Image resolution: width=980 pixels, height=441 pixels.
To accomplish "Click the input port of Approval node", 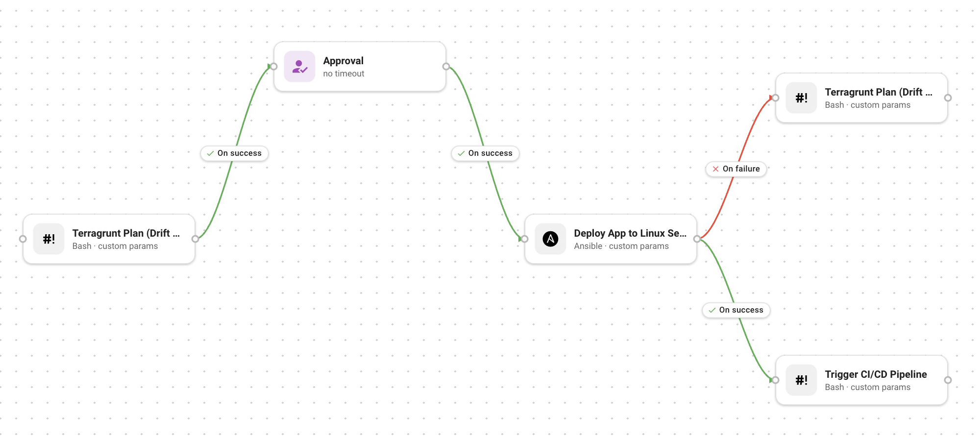I will 273,67.
